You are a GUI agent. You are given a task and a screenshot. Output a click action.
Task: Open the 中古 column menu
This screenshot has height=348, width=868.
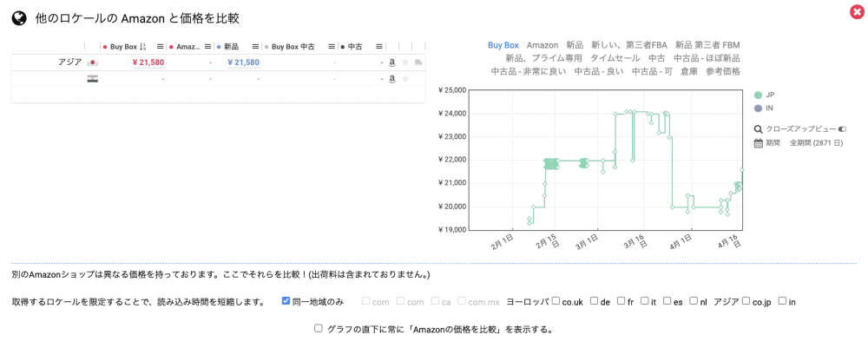[377, 47]
